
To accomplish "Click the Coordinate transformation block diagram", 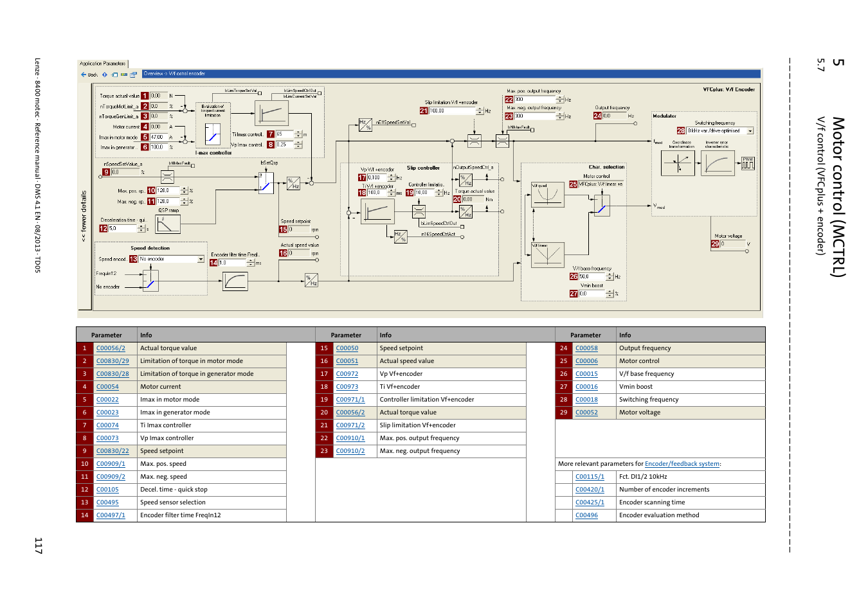I will pyautogui.click(x=678, y=163).
